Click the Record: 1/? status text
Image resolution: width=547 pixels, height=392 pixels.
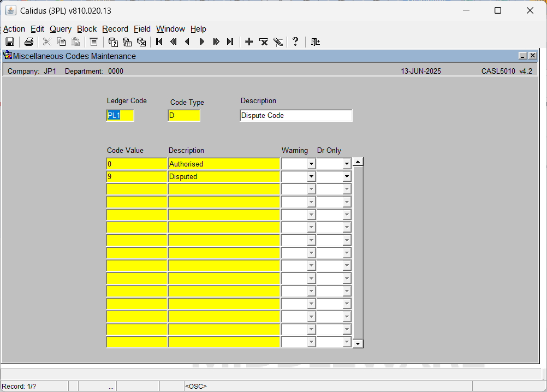click(19, 387)
